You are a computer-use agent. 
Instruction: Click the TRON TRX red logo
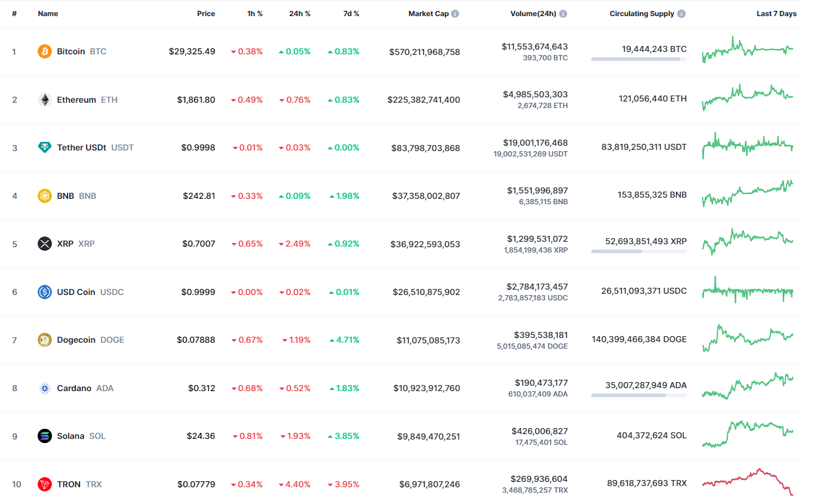[45, 484]
